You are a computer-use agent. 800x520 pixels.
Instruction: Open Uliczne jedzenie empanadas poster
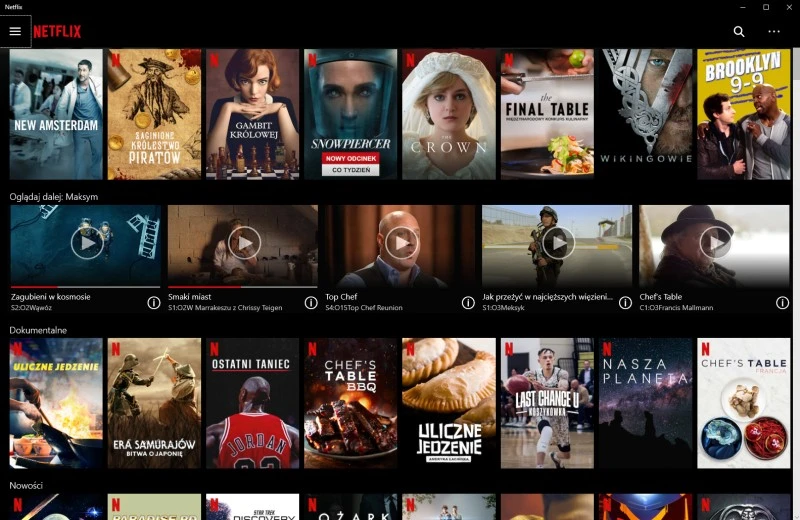[x=448, y=403]
